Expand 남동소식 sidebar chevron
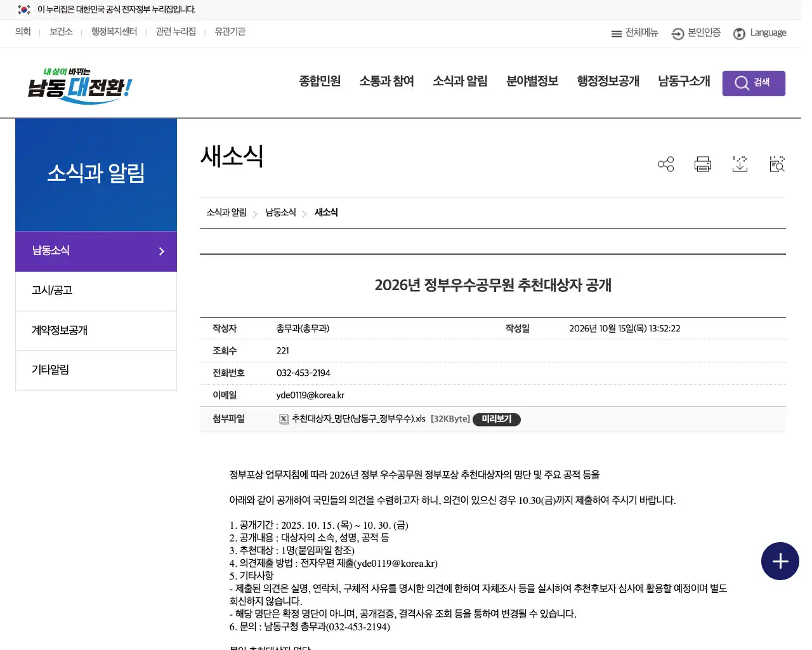 click(x=161, y=251)
